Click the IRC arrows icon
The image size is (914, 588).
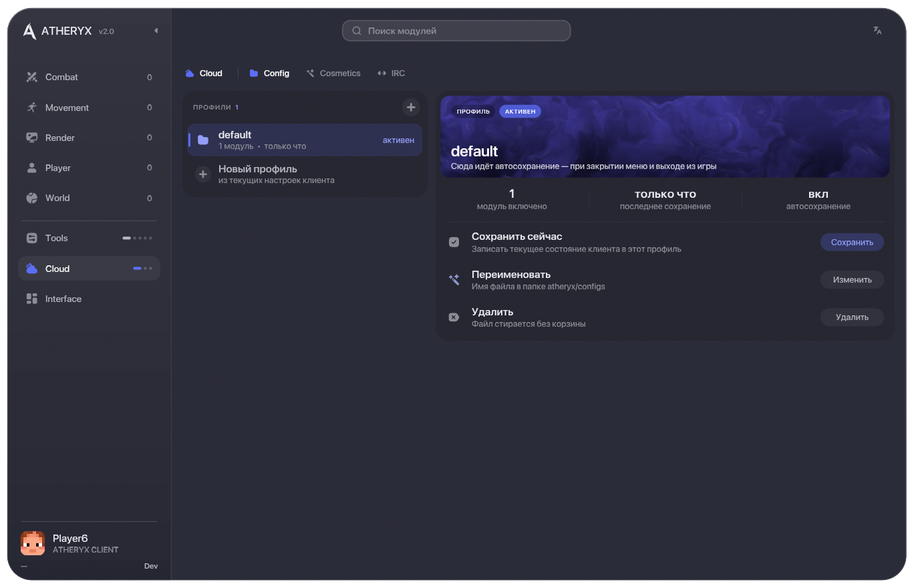click(382, 73)
